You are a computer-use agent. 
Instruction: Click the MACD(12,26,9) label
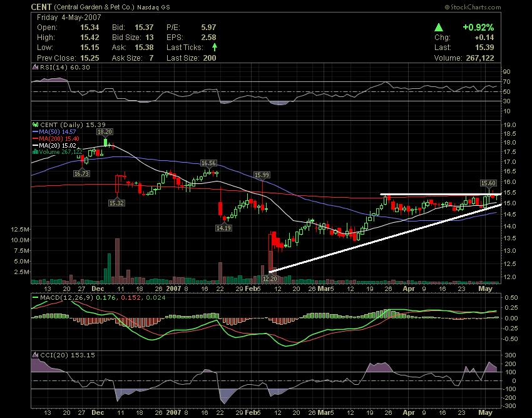point(67,298)
